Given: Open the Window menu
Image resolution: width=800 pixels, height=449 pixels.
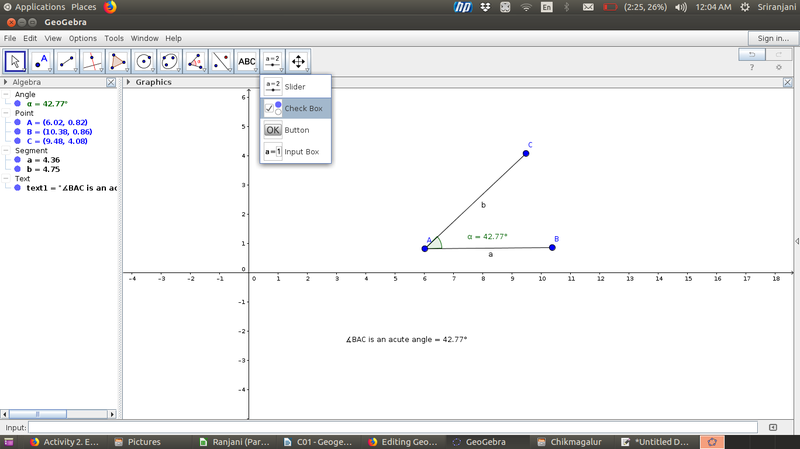Looking at the screenshot, I should pos(144,38).
